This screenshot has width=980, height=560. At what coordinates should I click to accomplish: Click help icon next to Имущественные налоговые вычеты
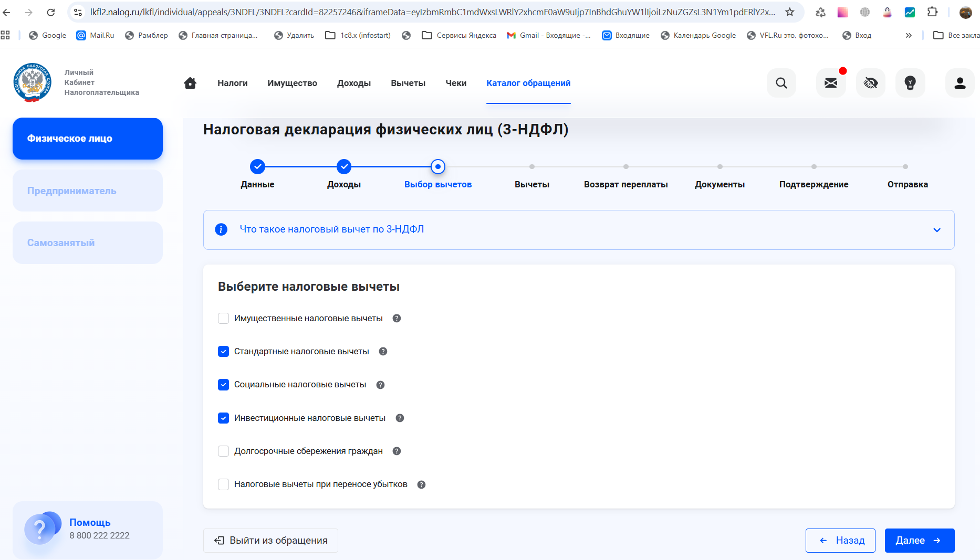pyautogui.click(x=397, y=319)
